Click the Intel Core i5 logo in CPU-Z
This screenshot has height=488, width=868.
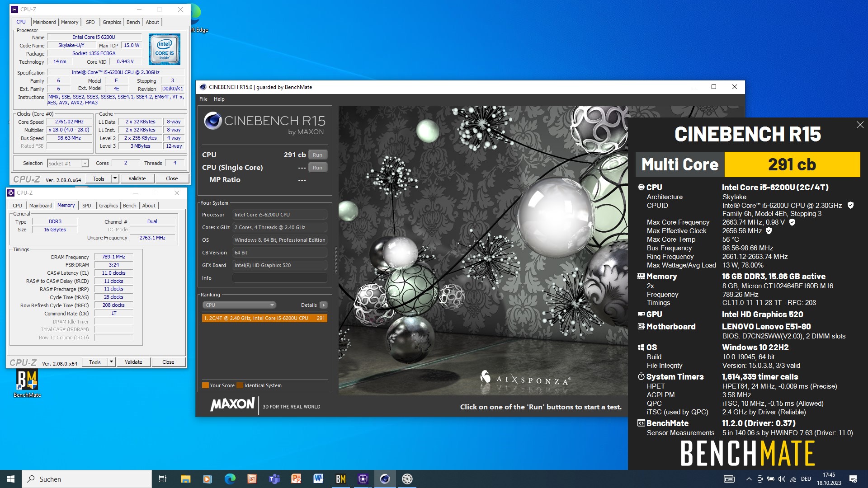tap(165, 49)
